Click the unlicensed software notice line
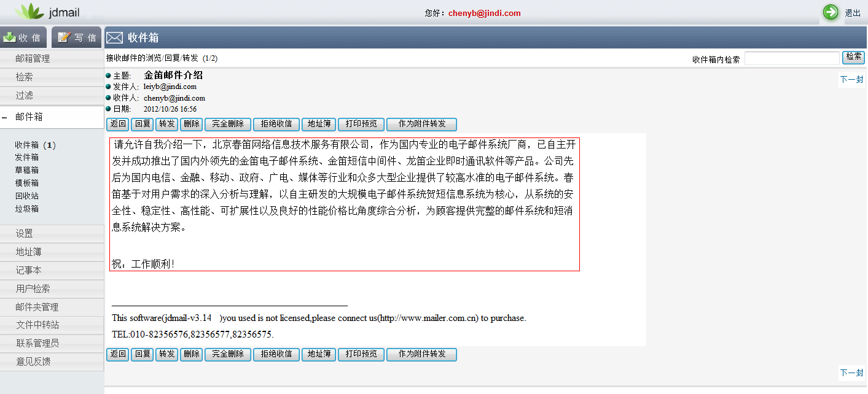Image resolution: width=868 pixels, height=394 pixels. coord(319,319)
